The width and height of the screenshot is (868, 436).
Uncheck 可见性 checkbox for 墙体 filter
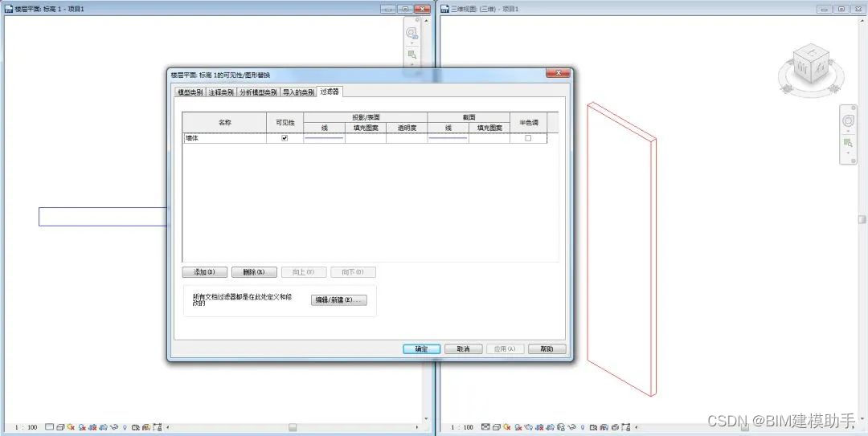pos(285,138)
